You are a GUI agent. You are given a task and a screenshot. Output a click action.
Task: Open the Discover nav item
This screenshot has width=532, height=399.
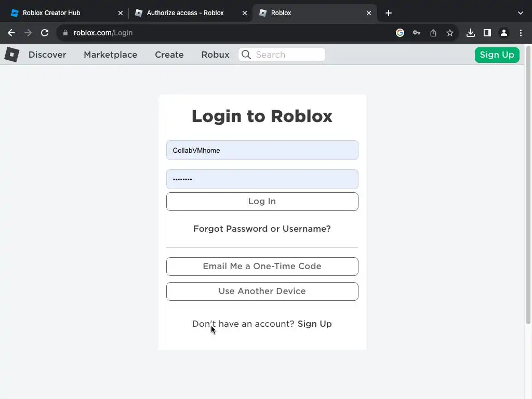(x=47, y=55)
